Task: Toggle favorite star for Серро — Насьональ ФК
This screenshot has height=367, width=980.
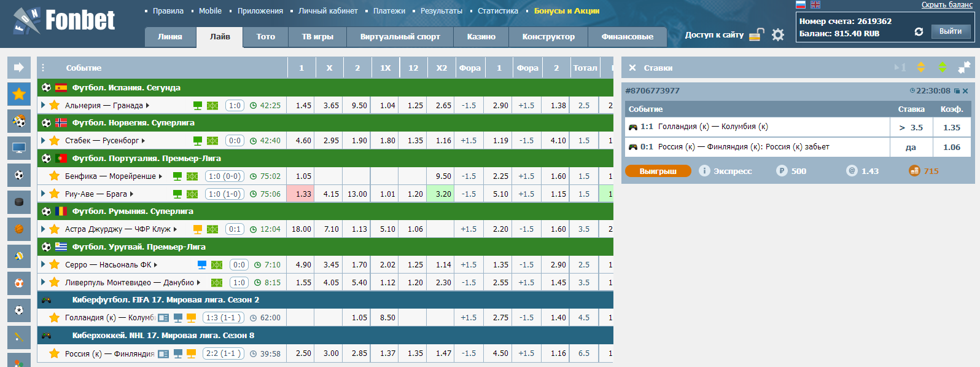Action: (x=55, y=265)
